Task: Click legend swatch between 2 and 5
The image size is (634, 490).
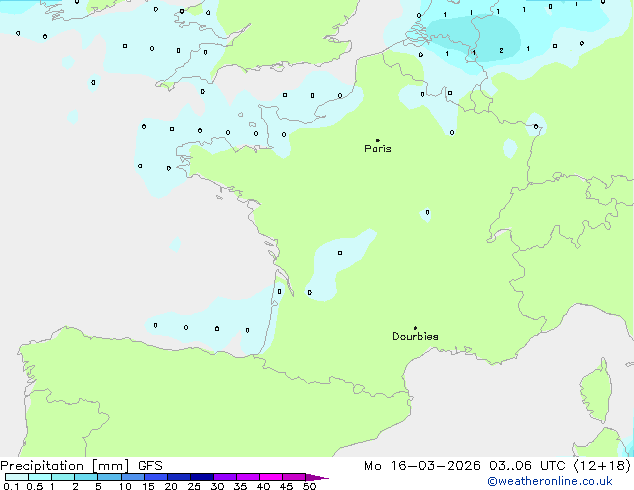Action: [86, 477]
